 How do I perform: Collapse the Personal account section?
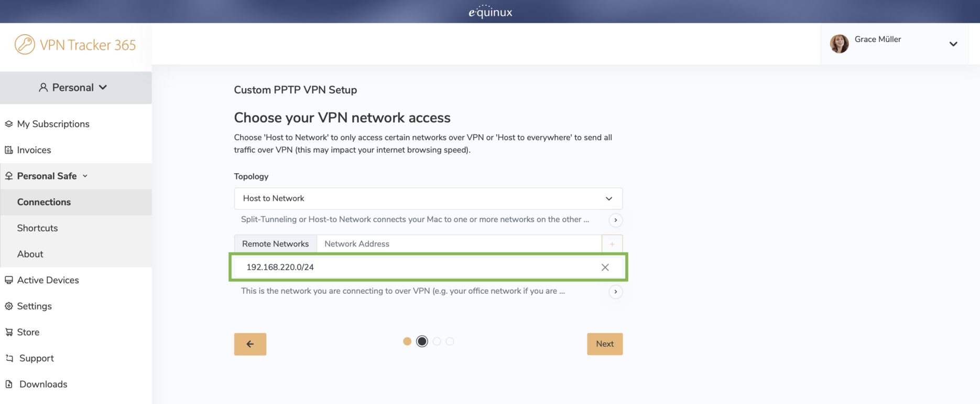tap(103, 88)
